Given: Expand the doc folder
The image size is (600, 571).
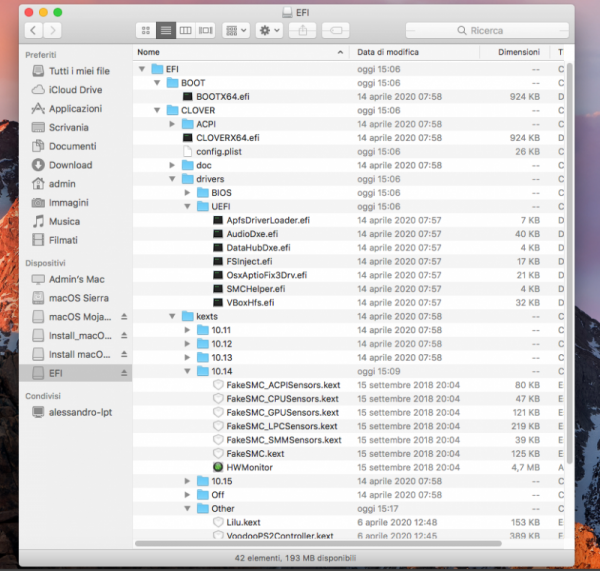Looking at the screenshot, I should 172,165.
